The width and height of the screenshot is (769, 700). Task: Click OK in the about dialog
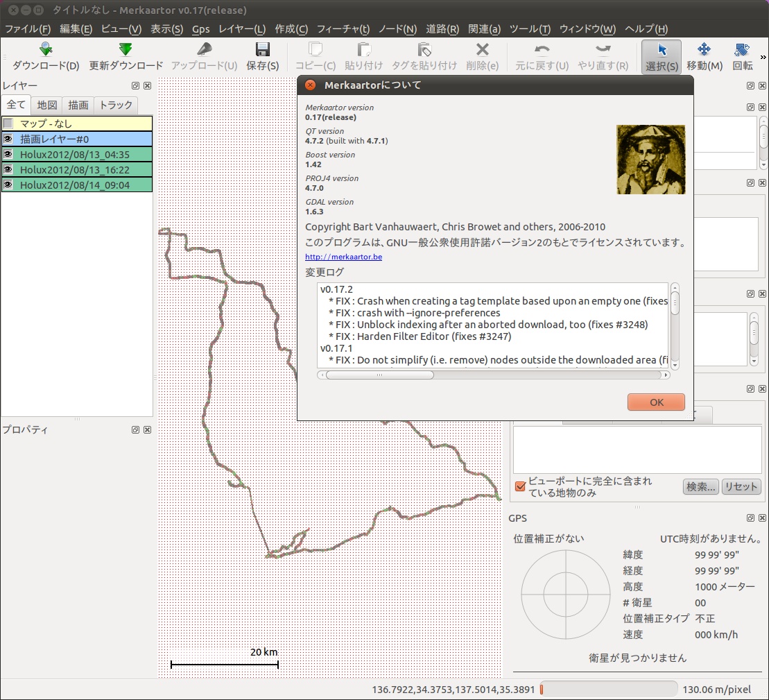coord(656,402)
